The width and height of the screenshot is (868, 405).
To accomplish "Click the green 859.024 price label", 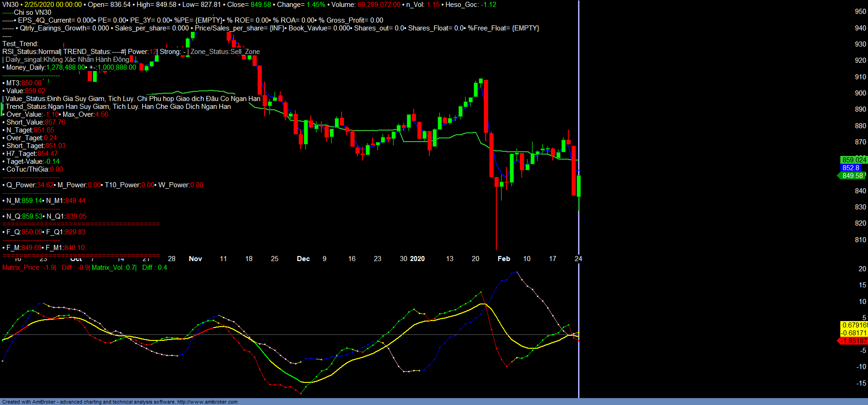I will point(854,160).
